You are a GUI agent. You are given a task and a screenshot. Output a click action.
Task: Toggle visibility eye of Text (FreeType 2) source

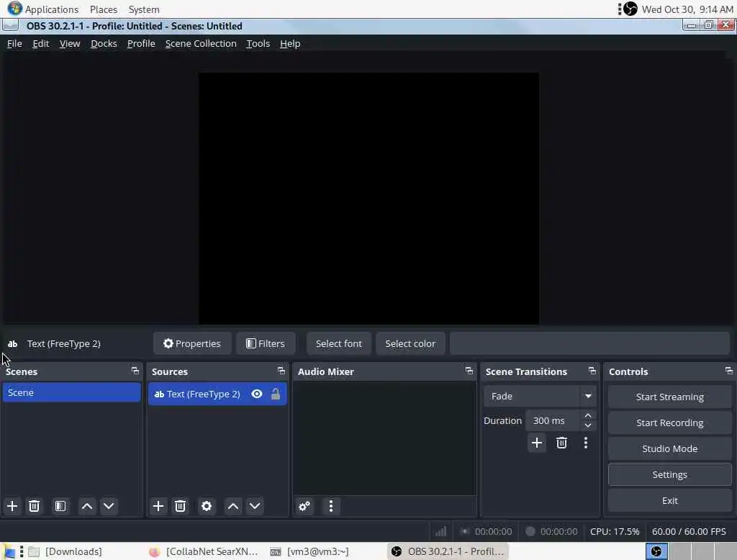pos(257,394)
